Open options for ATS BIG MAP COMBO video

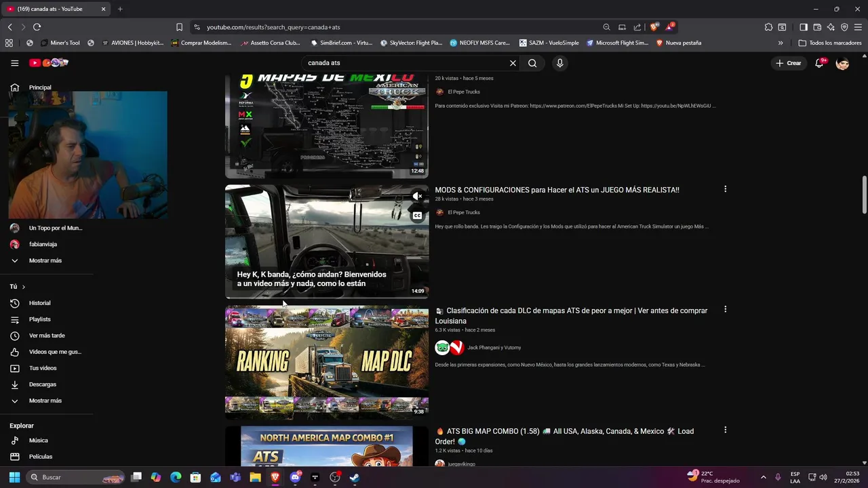point(725,430)
